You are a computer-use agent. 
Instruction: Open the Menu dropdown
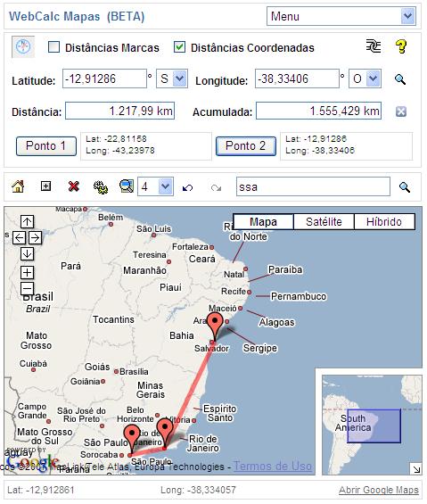tap(341, 16)
